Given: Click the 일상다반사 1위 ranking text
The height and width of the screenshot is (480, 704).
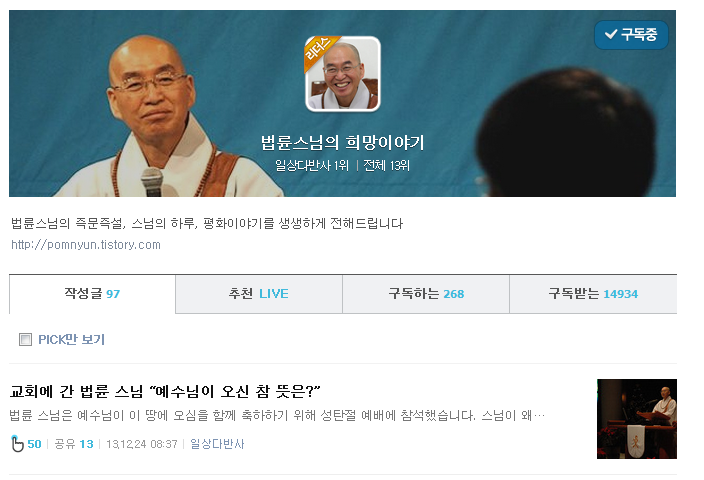Looking at the screenshot, I should tap(312, 166).
